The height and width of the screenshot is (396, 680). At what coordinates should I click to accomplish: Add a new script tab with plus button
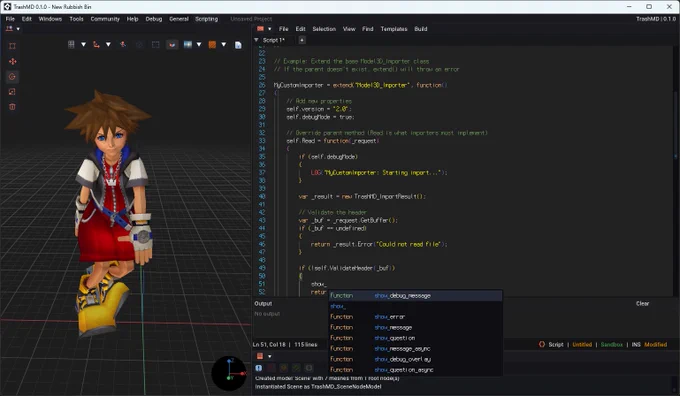point(302,40)
